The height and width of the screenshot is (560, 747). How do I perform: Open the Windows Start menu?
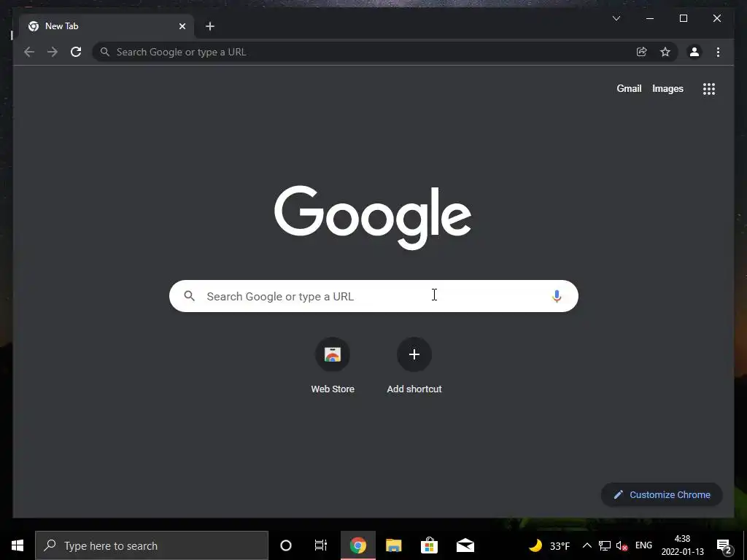18,545
